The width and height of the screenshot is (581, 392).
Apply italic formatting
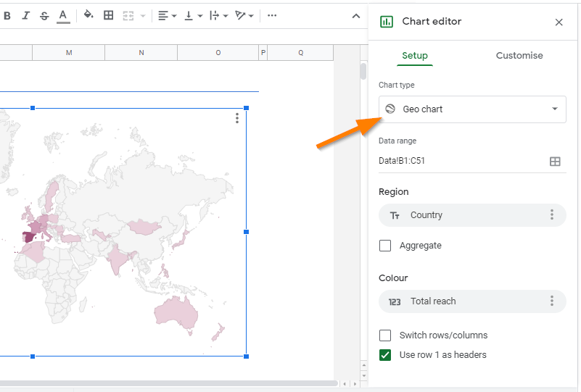[26, 15]
